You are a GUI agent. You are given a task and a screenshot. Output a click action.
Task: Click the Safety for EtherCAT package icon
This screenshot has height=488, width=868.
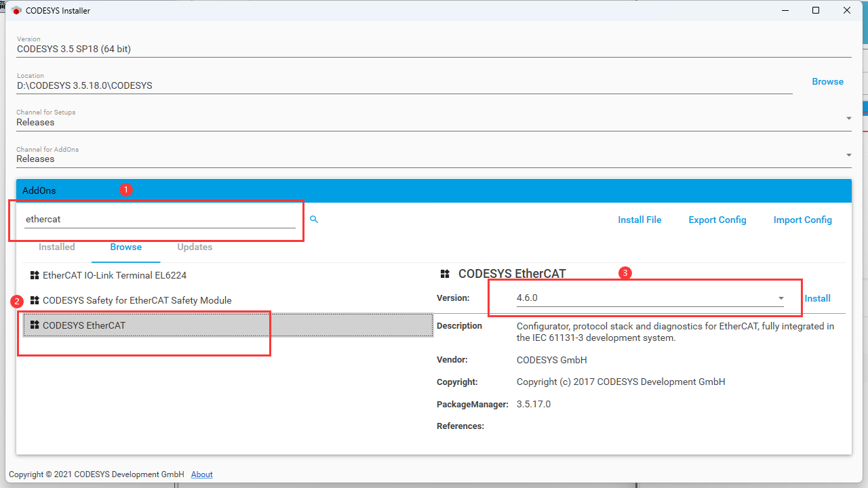35,300
